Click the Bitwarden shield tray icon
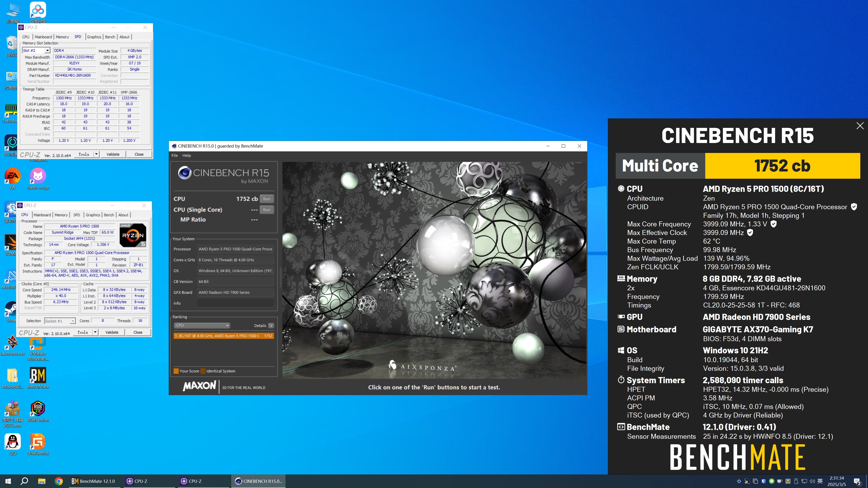This screenshot has height=488, width=868. click(x=764, y=481)
